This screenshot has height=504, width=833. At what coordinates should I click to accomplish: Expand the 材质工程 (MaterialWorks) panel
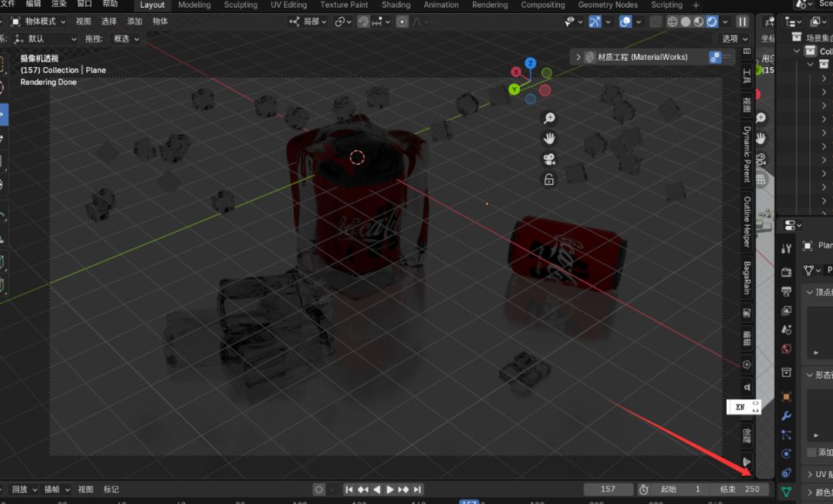click(579, 57)
